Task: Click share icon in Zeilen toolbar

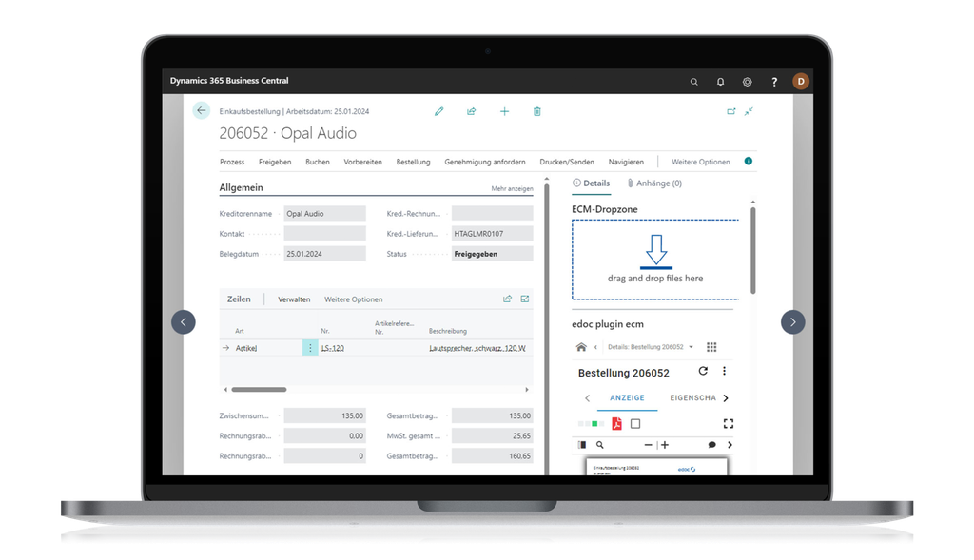Action: [x=508, y=299]
